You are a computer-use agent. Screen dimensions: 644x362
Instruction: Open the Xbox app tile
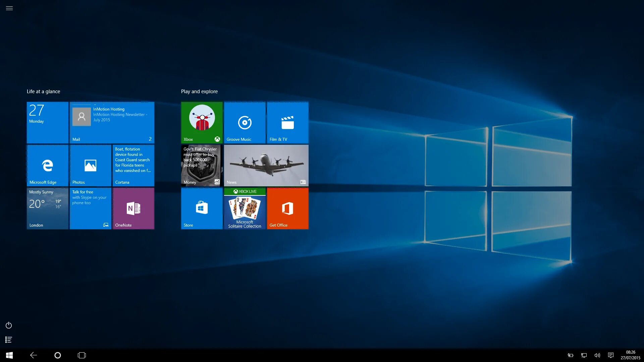pyautogui.click(x=202, y=122)
